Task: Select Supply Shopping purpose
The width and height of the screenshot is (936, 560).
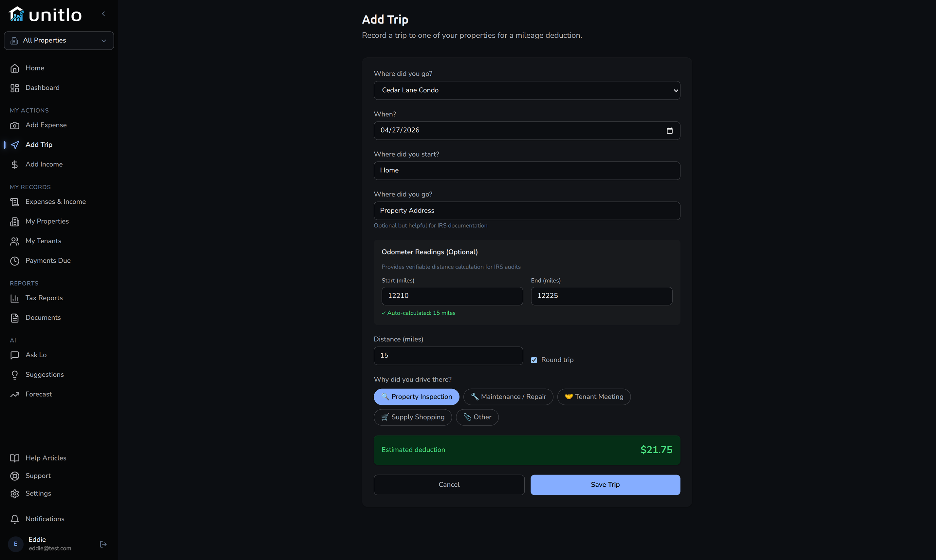Action: (412, 417)
